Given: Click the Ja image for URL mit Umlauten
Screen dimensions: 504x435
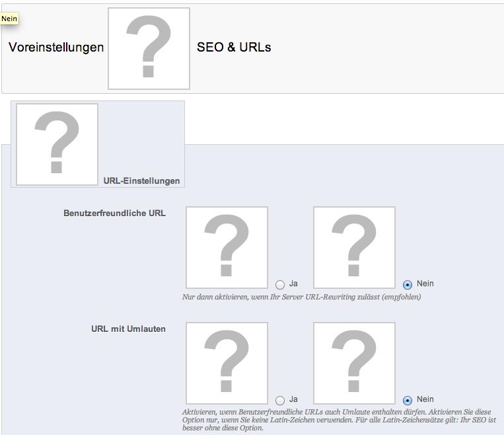Looking at the screenshot, I should pos(227,363).
